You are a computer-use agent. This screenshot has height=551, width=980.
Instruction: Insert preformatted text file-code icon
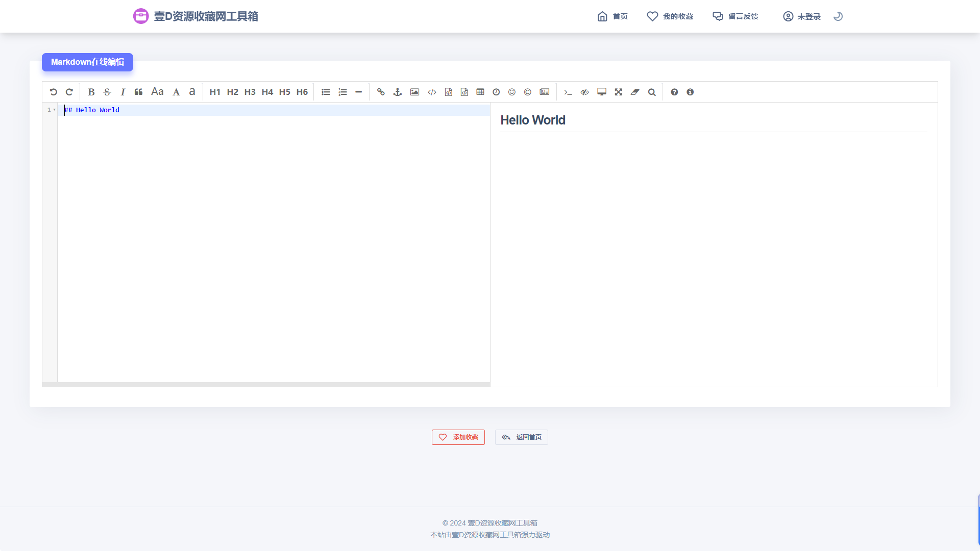pos(449,92)
